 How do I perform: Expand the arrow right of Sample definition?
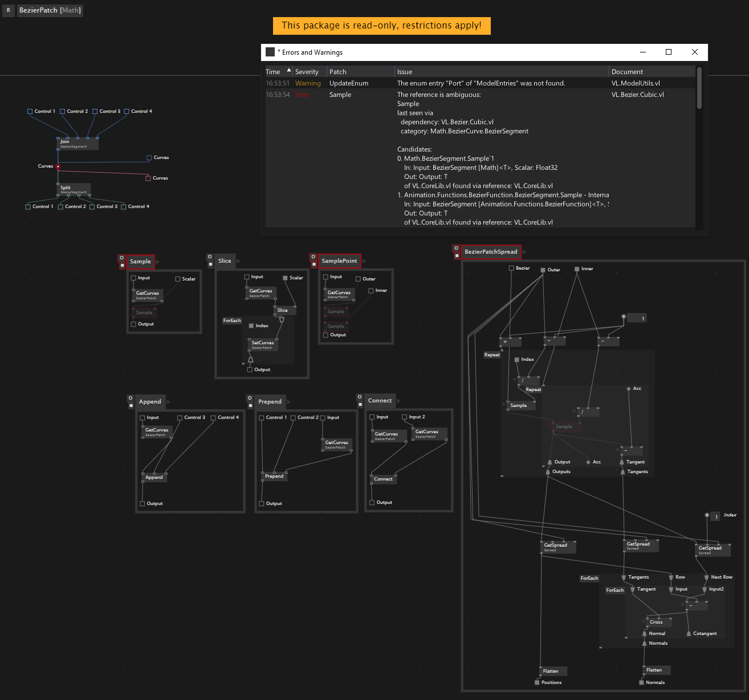(x=158, y=262)
